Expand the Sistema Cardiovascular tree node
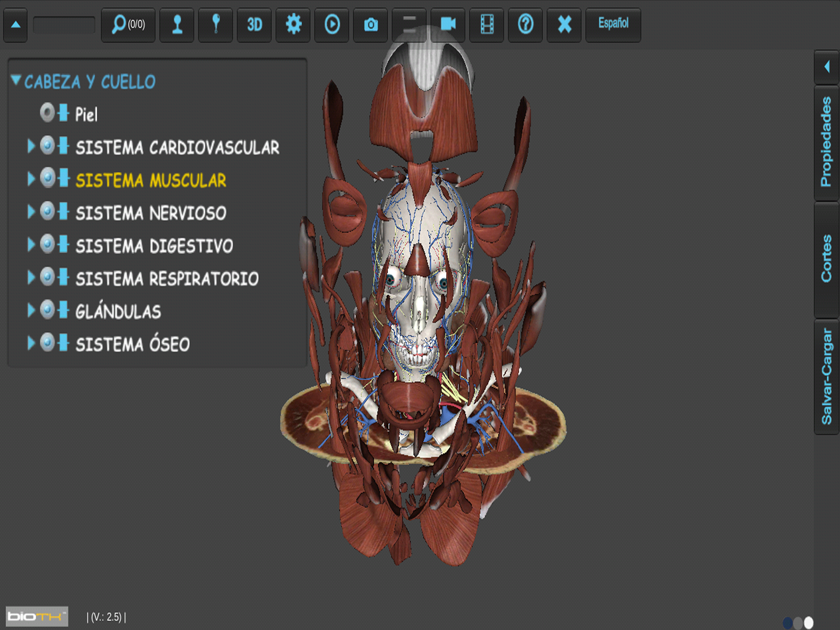 pyautogui.click(x=31, y=146)
